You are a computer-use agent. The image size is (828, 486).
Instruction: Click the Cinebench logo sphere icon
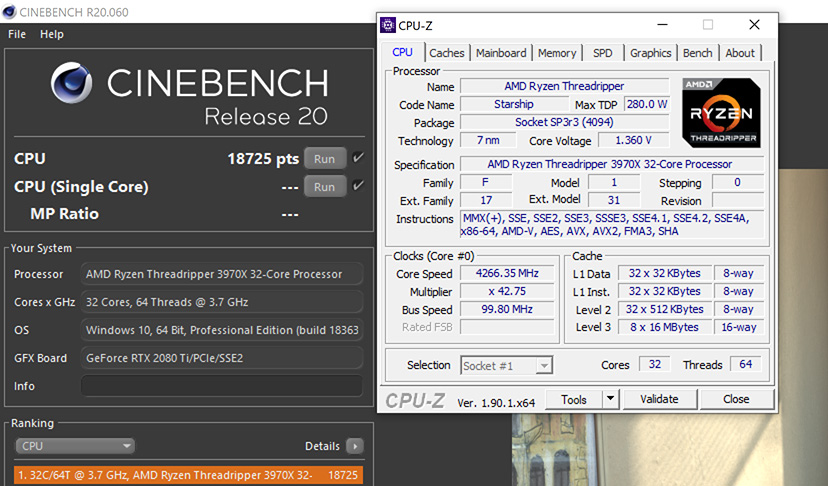(71, 83)
